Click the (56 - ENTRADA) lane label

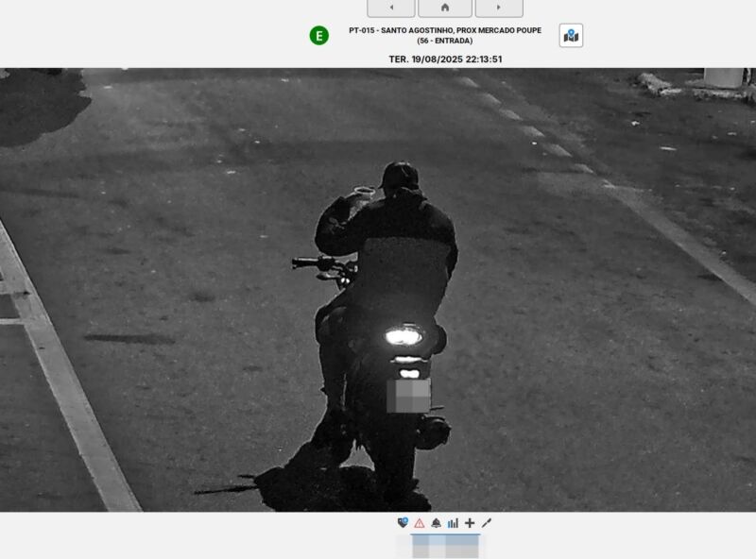point(444,41)
